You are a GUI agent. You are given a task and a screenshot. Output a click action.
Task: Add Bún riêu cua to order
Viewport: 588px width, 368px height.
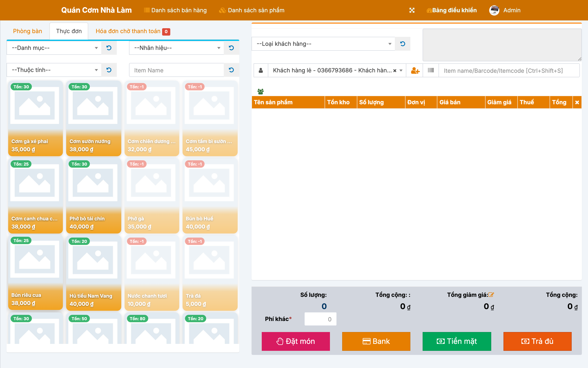(x=36, y=273)
